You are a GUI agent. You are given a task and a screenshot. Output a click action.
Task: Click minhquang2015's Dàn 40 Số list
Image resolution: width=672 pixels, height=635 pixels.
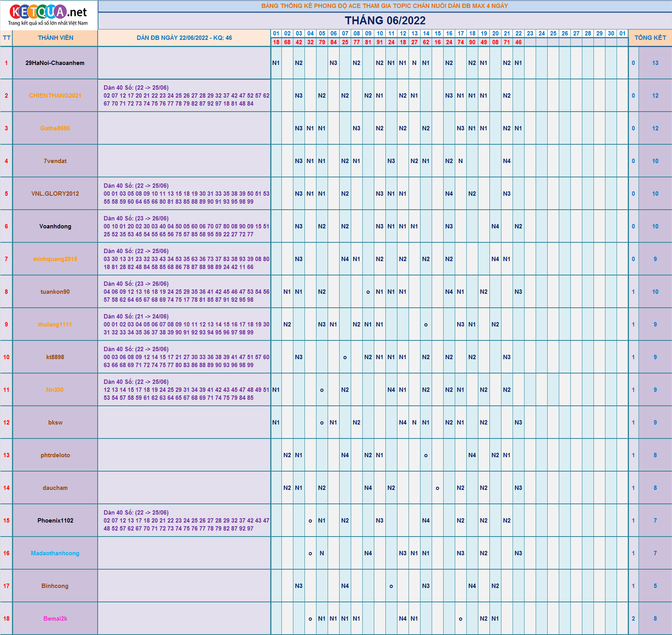coord(187,259)
